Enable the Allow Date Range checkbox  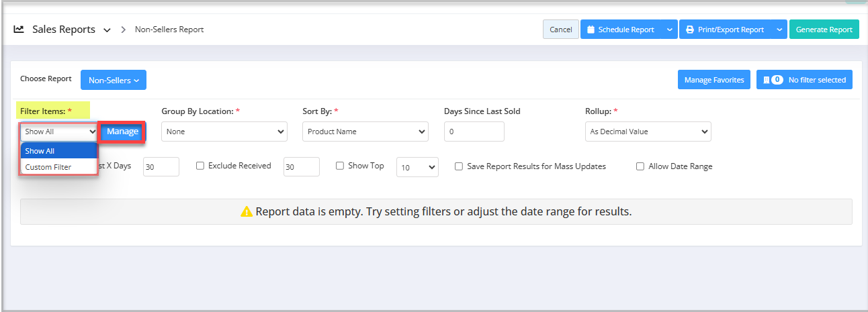click(640, 166)
